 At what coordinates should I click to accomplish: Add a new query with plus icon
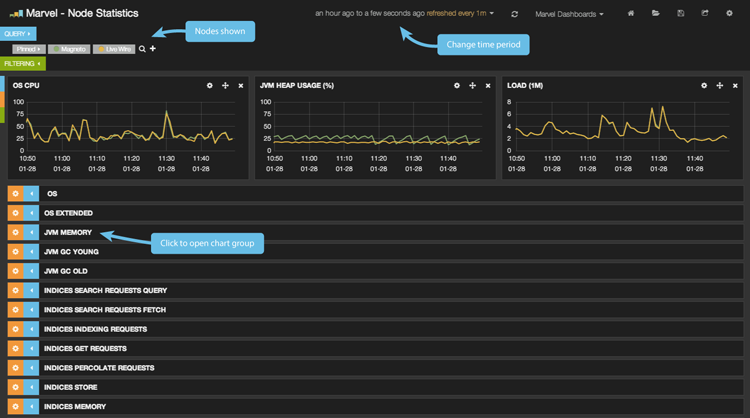pos(153,48)
